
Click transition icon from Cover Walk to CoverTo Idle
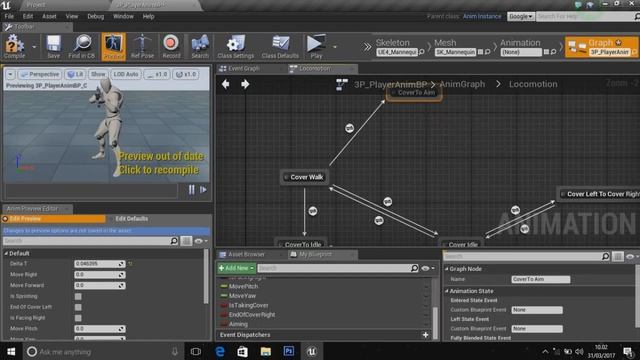pos(313,211)
